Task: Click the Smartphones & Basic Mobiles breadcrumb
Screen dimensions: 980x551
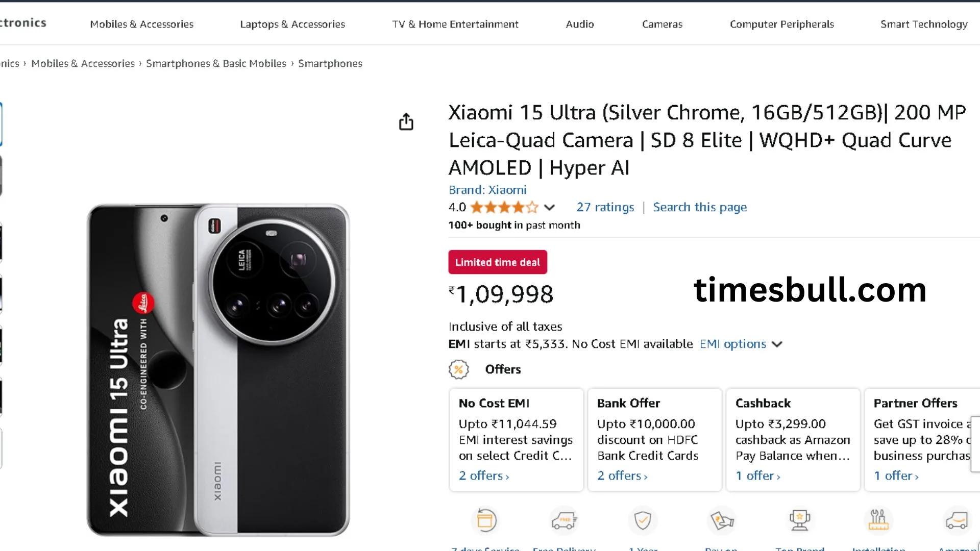Action: [x=216, y=63]
